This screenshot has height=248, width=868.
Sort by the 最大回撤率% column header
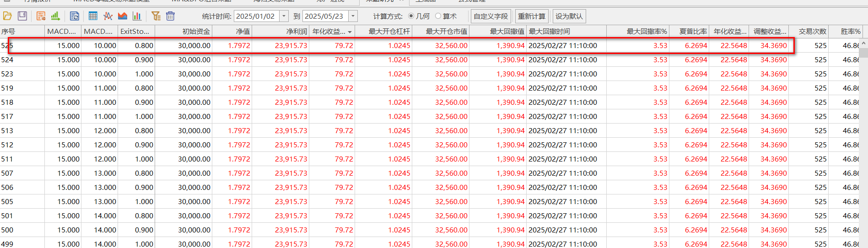pyautogui.click(x=638, y=32)
